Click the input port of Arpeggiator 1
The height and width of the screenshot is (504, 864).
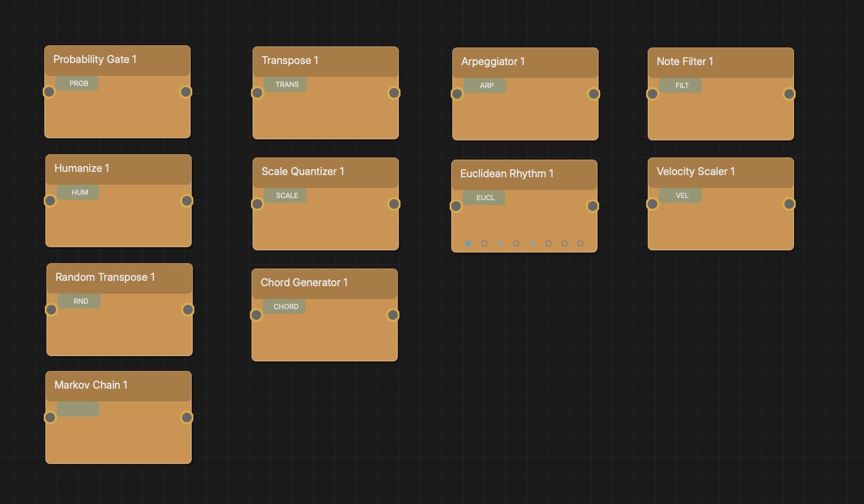(457, 94)
